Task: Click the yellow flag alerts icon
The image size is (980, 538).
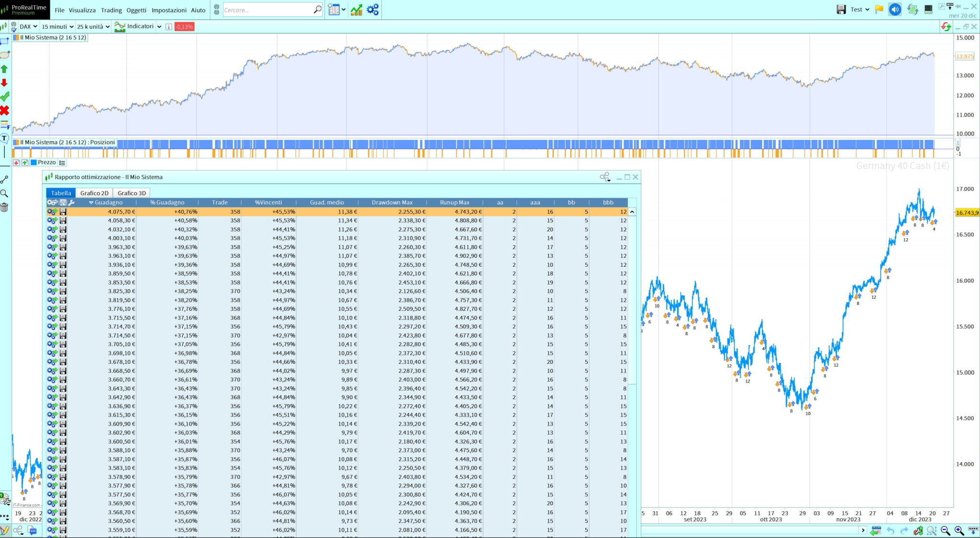Action: click(x=879, y=9)
